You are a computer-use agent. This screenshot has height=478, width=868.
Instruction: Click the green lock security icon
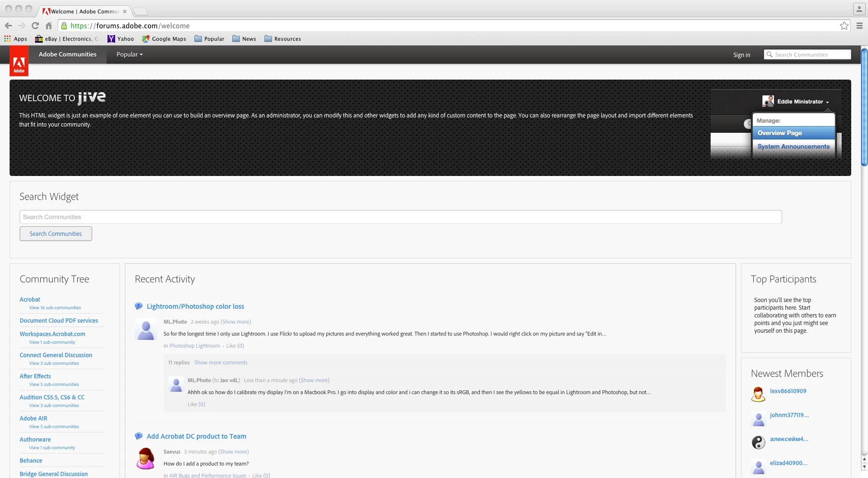point(64,26)
